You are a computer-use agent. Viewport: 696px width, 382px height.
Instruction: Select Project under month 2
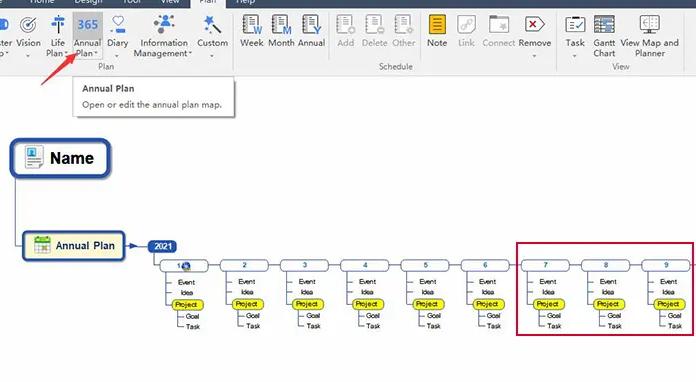[x=248, y=304]
